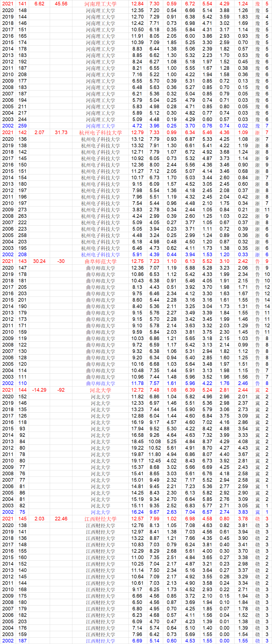Click the 浙 province cell in the 2021 杭州电子科技大学 row

[257, 133]
